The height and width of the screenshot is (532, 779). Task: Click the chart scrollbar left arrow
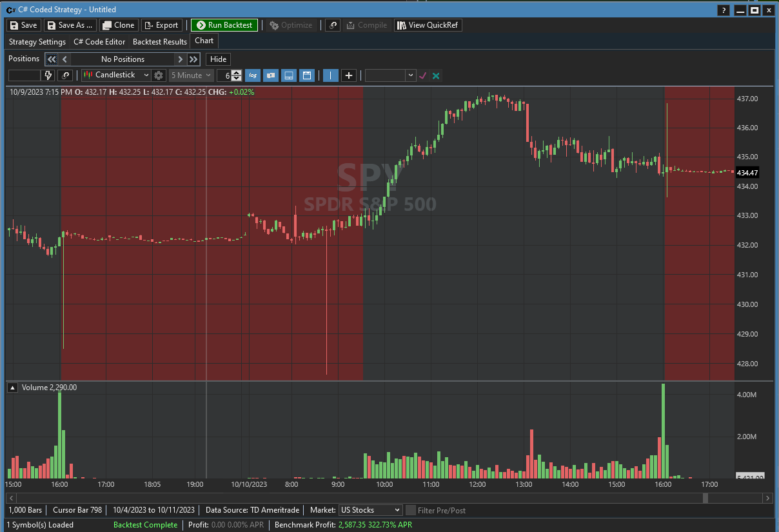(11, 498)
